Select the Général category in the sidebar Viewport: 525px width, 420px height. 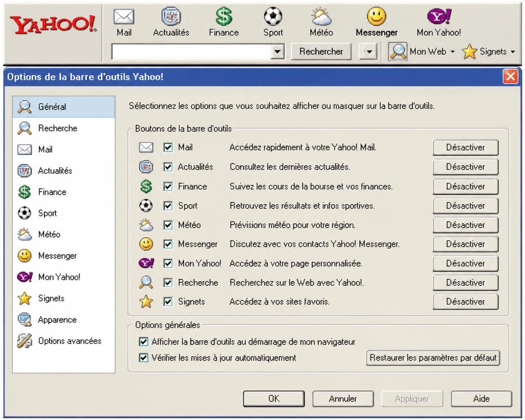click(x=64, y=107)
